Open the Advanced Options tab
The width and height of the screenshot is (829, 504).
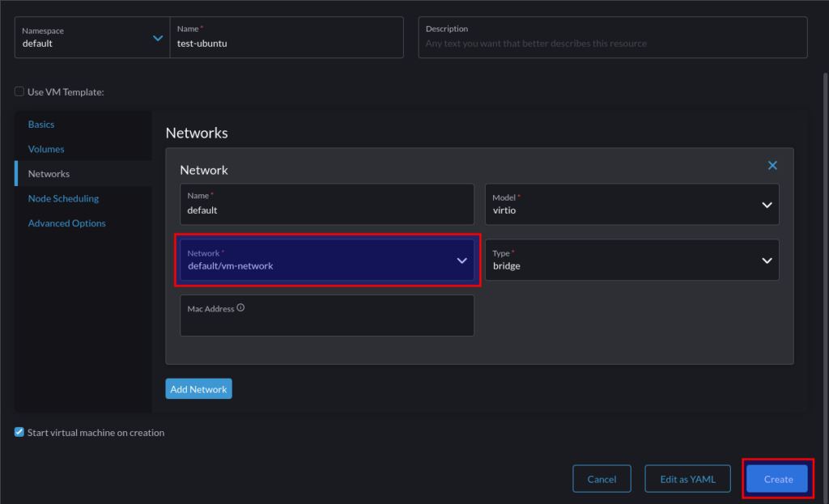66,223
